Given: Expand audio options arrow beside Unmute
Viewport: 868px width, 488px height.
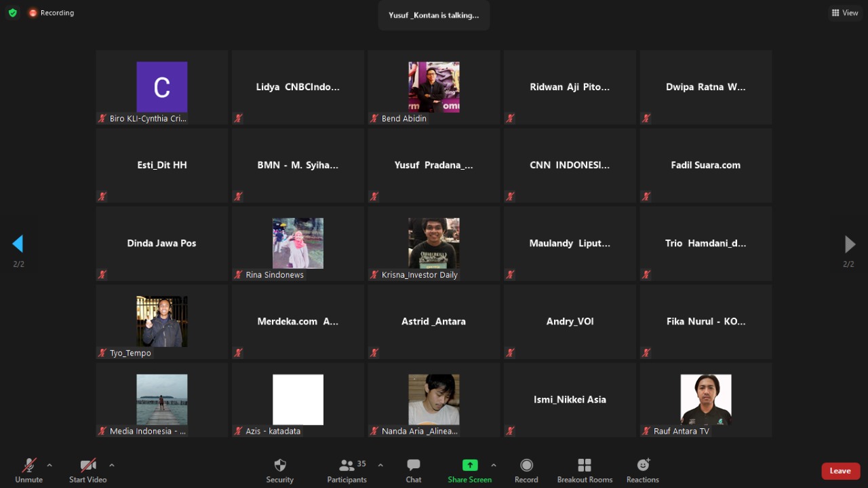Looking at the screenshot, I should [x=50, y=465].
